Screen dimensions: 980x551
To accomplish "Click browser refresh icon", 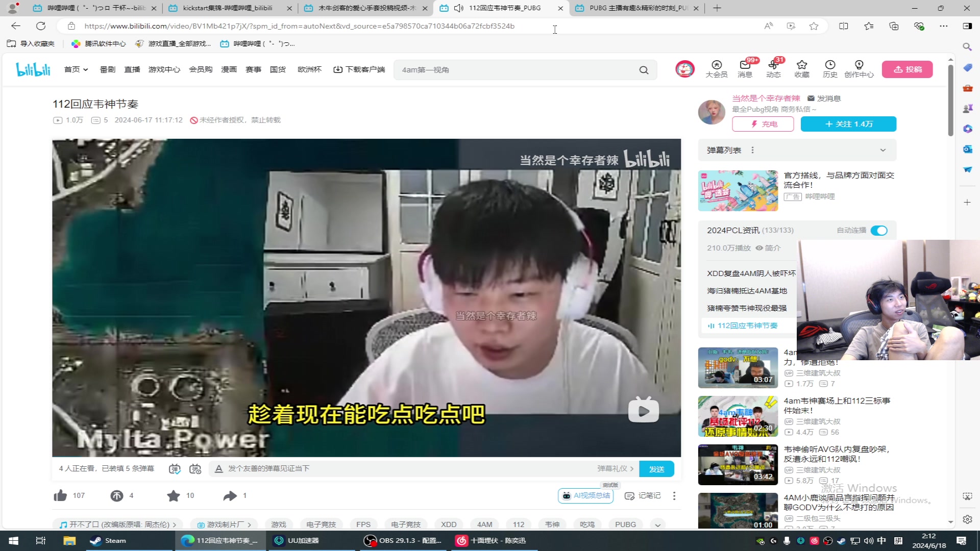I will point(41,26).
